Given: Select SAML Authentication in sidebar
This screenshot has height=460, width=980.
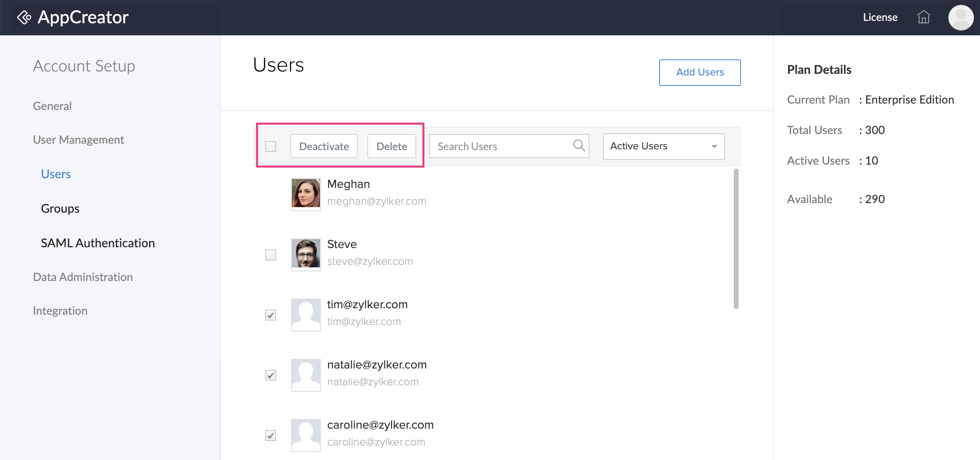Looking at the screenshot, I should (x=98, y=243).
